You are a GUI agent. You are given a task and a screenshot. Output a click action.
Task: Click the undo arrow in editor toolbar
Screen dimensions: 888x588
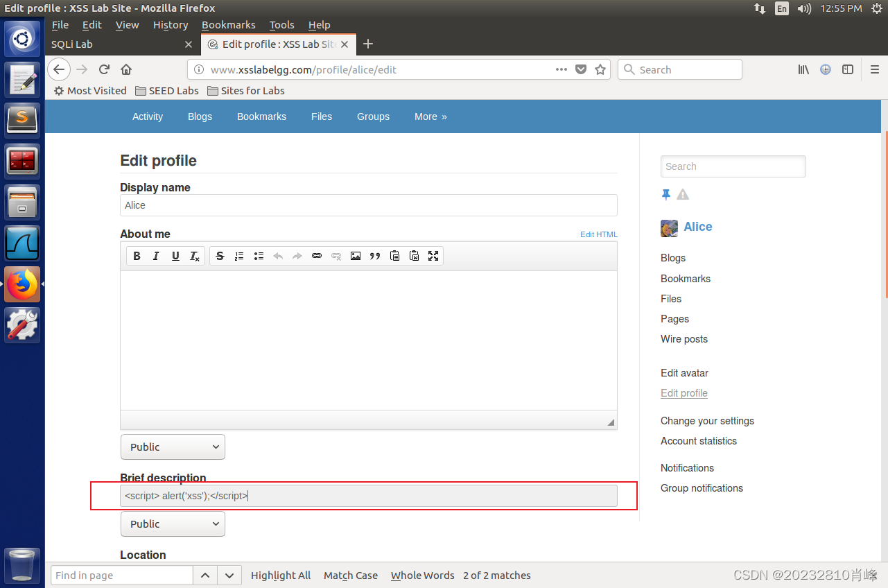(278, 256)
